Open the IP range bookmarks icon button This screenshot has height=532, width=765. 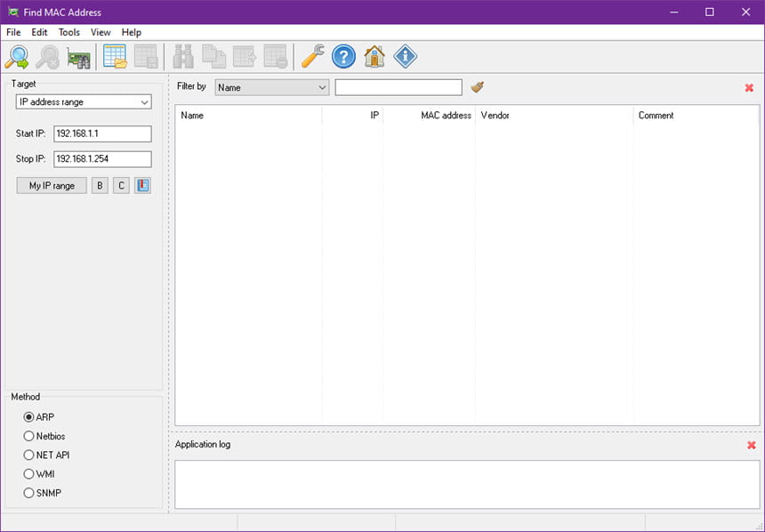[x=142, y=185]
